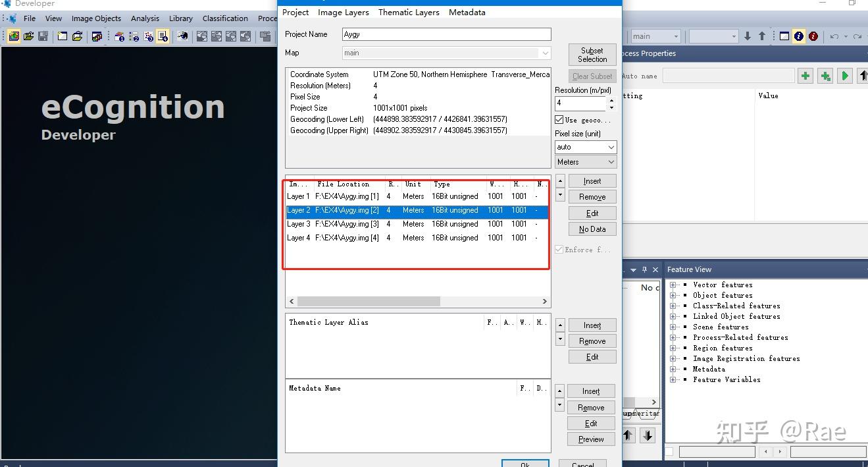Select the Configure Analysis view icon numbered 2
The image size is (868, 467).
[x=134, y=36]
